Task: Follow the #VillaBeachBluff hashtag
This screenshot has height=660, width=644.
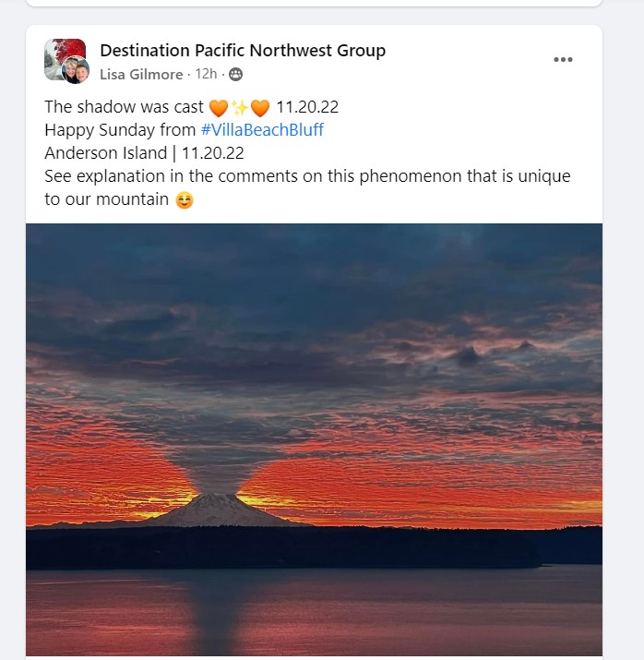Action: coord(262,129)
